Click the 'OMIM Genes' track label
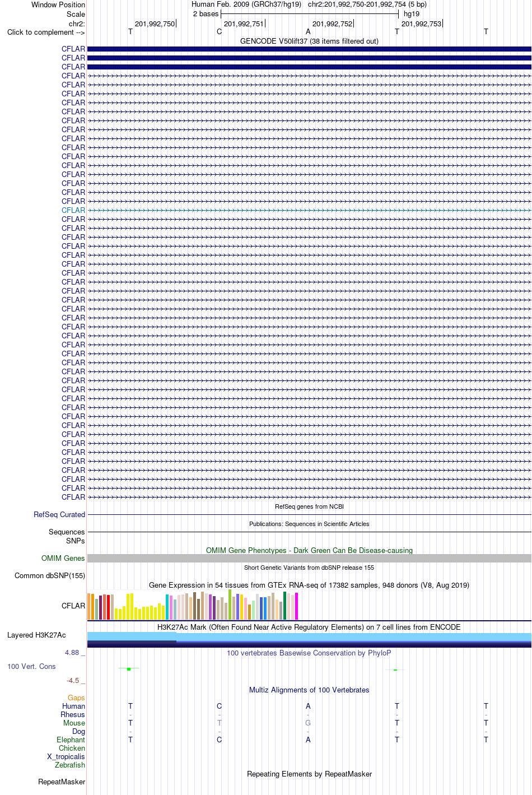The image size is (532, 795). click(63, 558)
